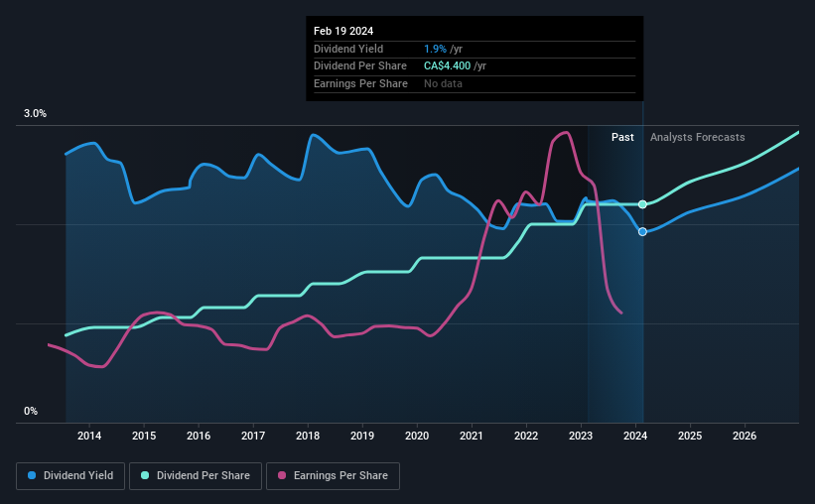Click the Feb 19 2024 tooltip date
Screen dimensions: 815x504
click(x=343, y=31)
